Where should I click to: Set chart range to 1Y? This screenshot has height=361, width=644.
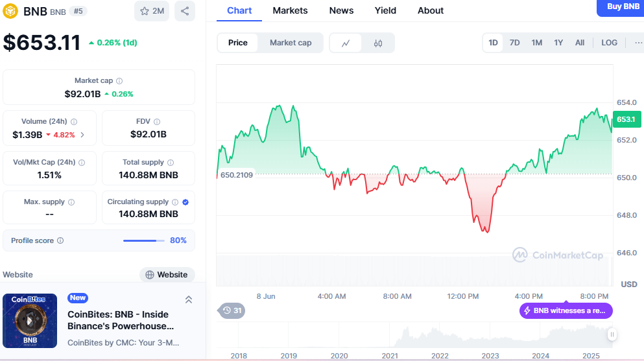[558, 43]
